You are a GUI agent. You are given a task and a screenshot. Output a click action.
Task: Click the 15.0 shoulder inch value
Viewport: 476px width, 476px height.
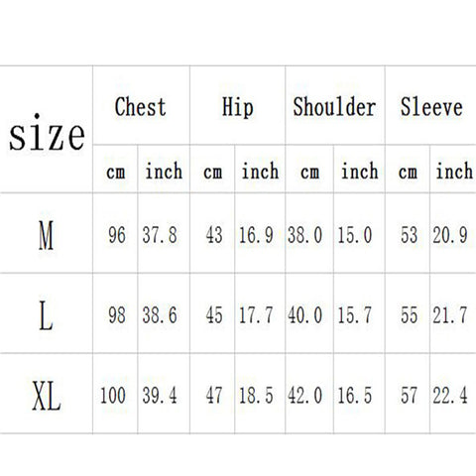[x=355, y=235]
